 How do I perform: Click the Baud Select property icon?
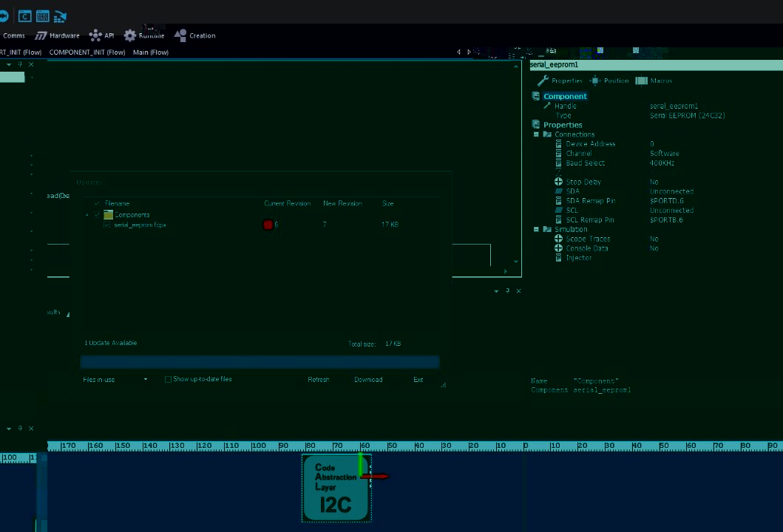point(558,163)
